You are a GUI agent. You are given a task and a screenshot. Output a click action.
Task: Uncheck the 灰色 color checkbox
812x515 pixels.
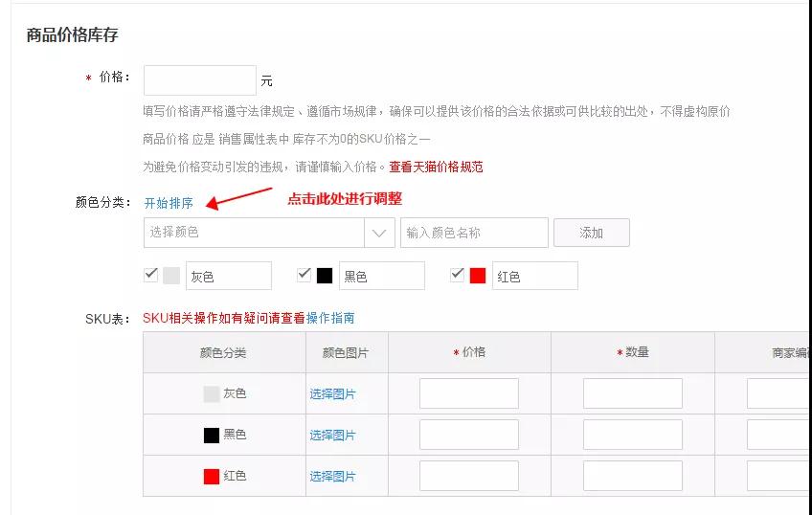[x=150, y=275]
